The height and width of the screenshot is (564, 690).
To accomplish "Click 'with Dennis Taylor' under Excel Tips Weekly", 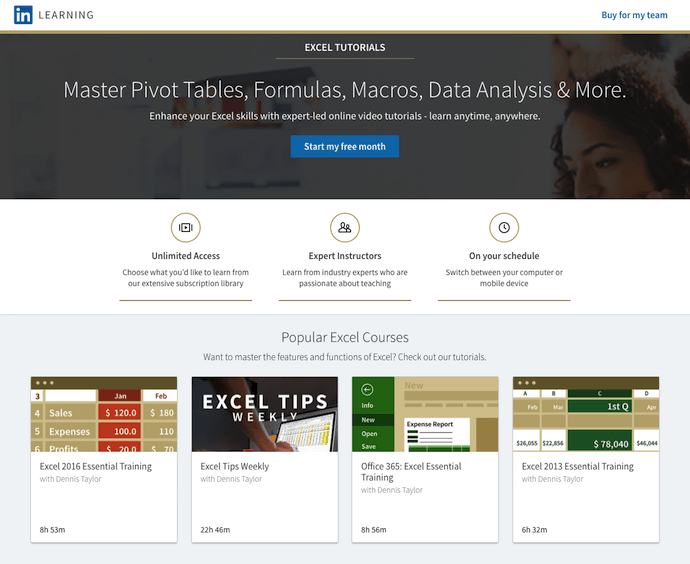I will (231, 479).
